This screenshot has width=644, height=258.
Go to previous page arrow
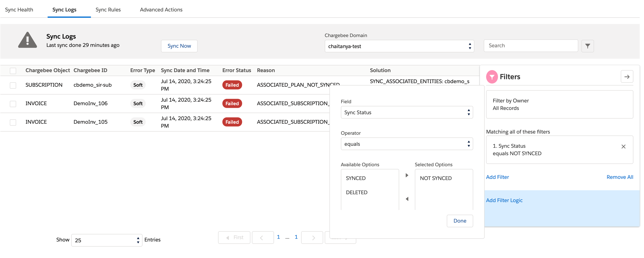tap(262, 237)
